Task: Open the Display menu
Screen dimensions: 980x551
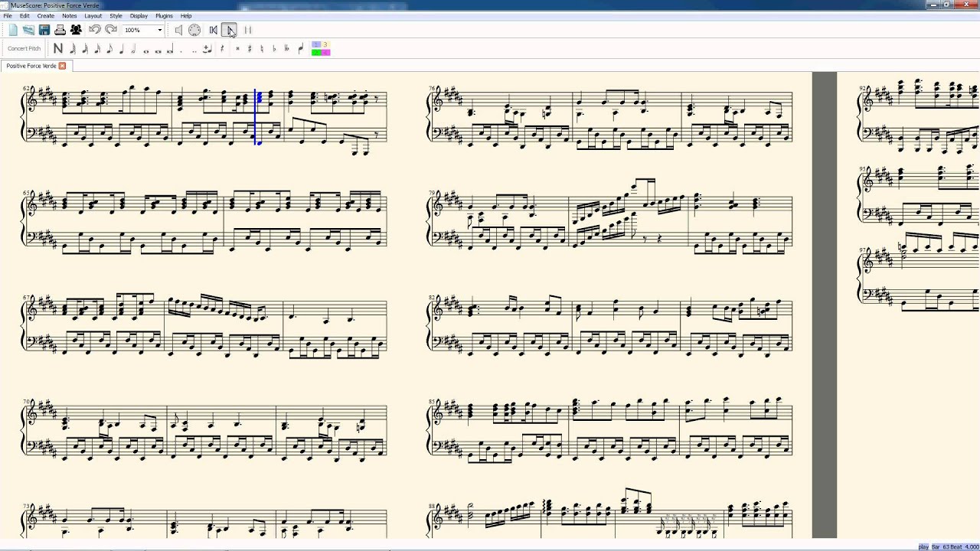Action: [x=139, y=15]
